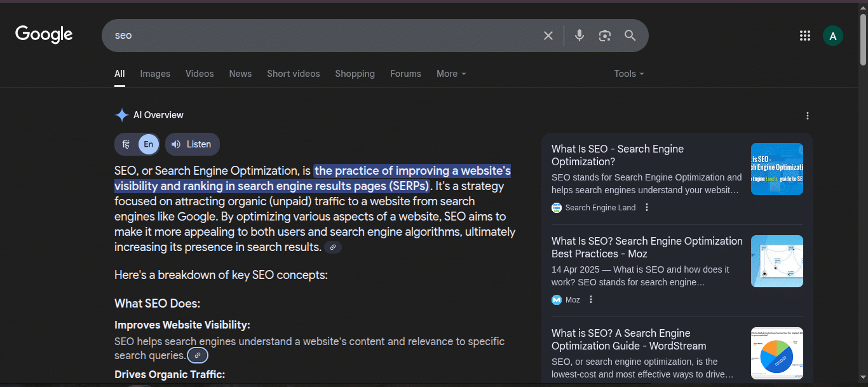The height and width of the screenshot is (387, 868).
Task: Click Search Engine Land snippet about SEO stands for
Action: coord(646,184)
